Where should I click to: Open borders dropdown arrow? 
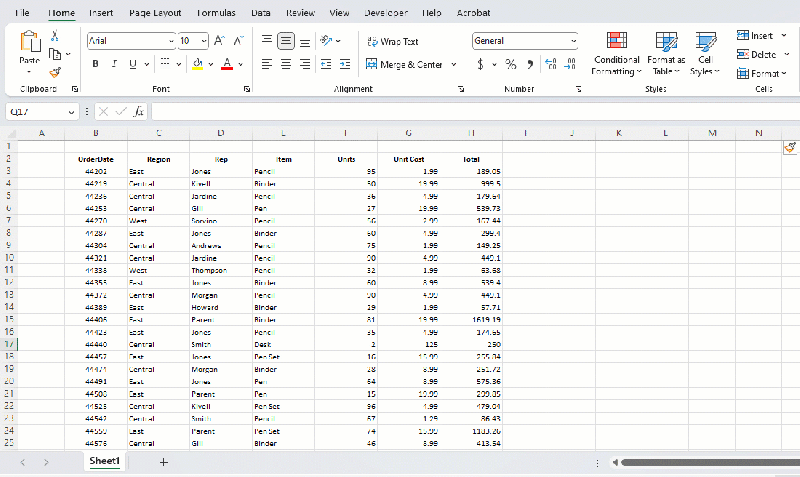tap(179, 64)
